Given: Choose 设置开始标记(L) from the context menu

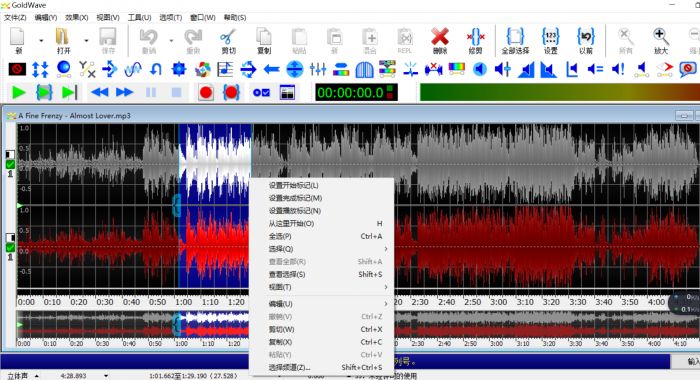Looking at the screenshot, I should pyautogui.click(x=321, y=185).
